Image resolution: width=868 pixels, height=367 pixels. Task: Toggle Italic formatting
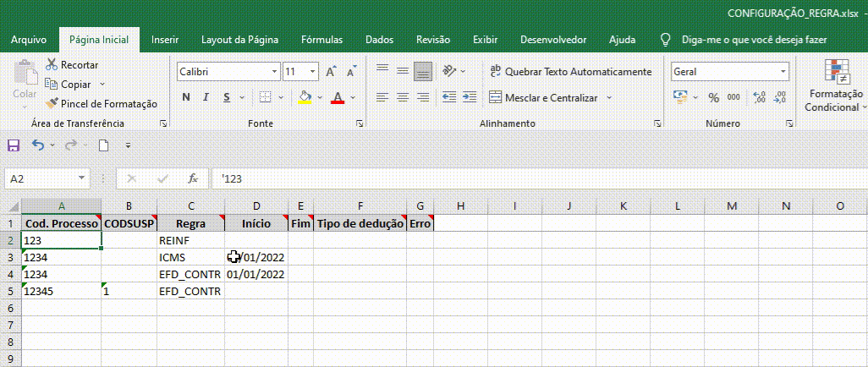point(206,97)
